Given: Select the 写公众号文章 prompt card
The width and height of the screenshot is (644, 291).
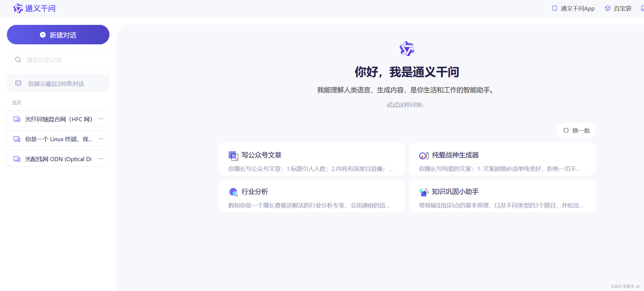Looking at the screenshot, I should 311,159.
